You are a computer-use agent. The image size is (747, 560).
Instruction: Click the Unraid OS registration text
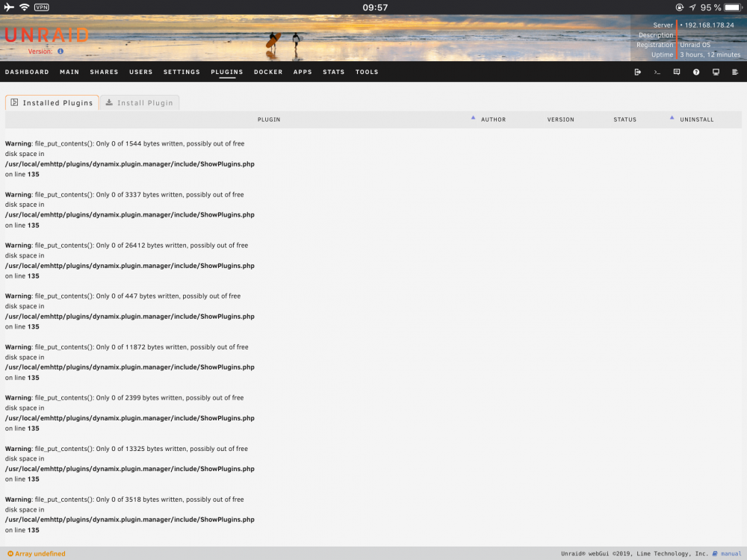[x=695, y=45]
